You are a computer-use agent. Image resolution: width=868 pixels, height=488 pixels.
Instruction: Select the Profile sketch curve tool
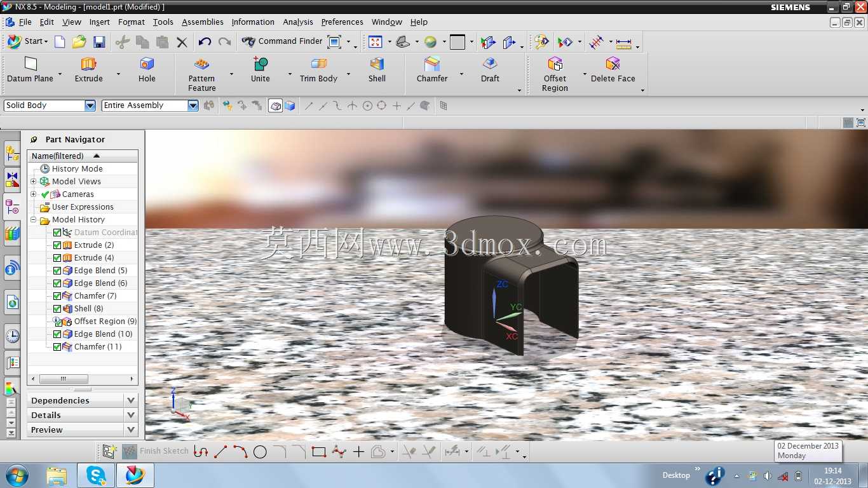(201, 452)
